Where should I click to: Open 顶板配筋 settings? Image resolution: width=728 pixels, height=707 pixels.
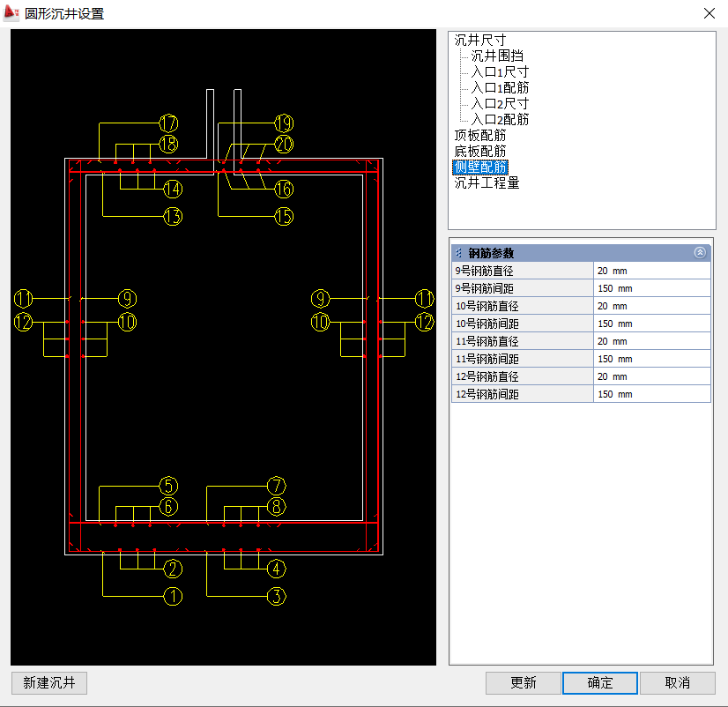(x=479, y=135)
